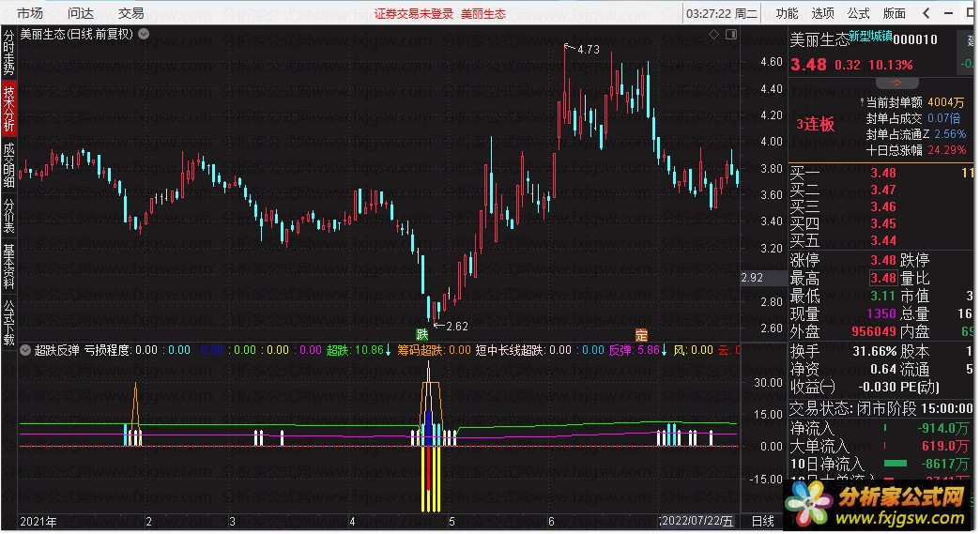Click the back arrow in title bar
The image size is (980, 534).
click(x=926, y=12)
